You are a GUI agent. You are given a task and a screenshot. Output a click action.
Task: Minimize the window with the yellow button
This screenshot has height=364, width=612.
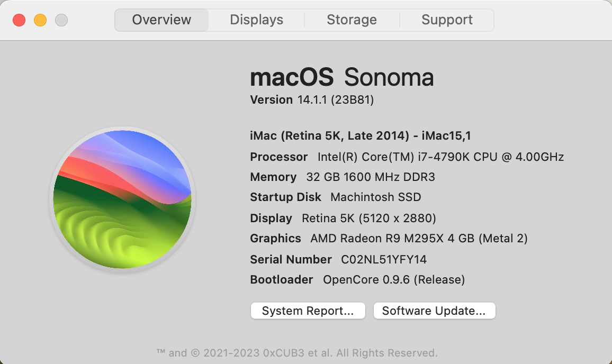(x=40, y=20)
